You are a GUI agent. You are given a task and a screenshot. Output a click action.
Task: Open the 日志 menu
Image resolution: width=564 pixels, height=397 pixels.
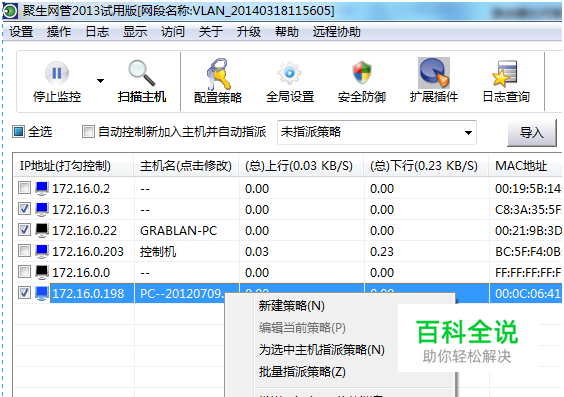[97, 32]
